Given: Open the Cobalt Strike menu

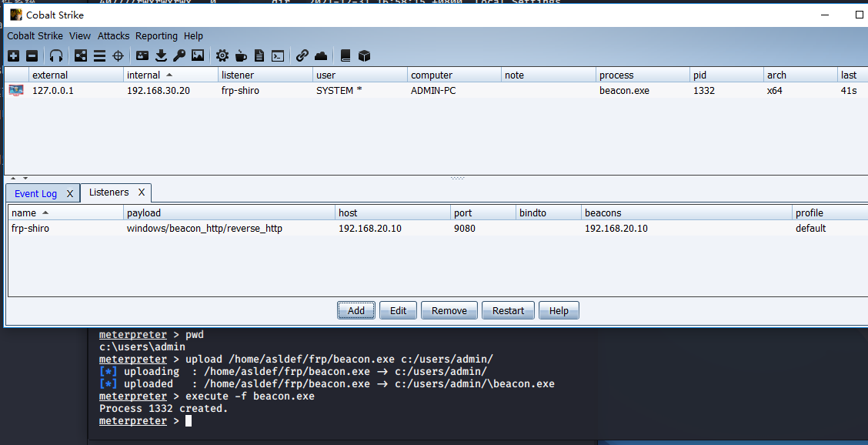Looking at the screenshot, I should tap(35, 36).
